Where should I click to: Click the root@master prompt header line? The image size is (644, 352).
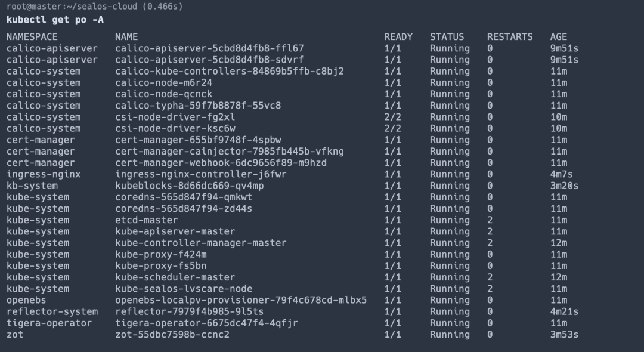95,7
